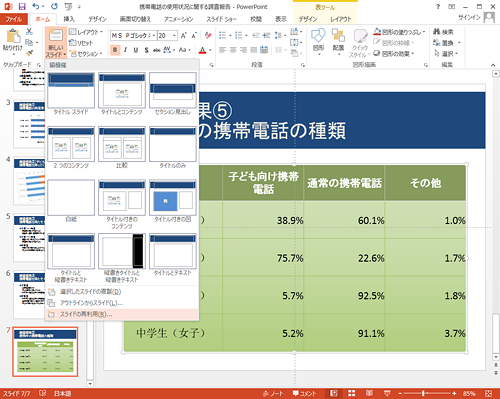Click the Cut scissors icon
Screen dimensions: 500x399
pos(29,32)
